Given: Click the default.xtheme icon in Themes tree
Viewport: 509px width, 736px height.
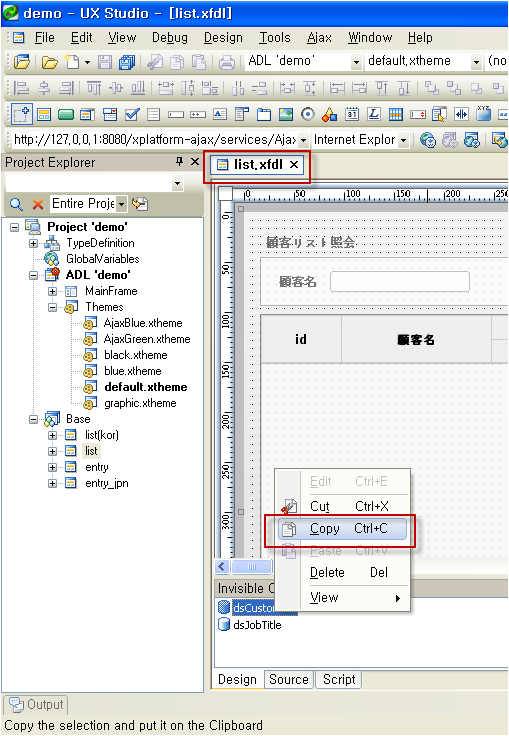Looking at the screenshot, I should (90, 387).
